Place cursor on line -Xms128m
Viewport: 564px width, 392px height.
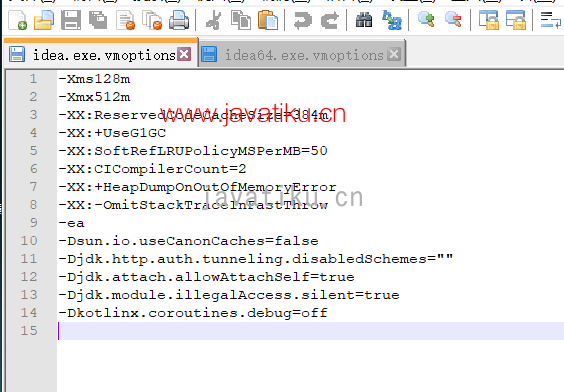94,79
